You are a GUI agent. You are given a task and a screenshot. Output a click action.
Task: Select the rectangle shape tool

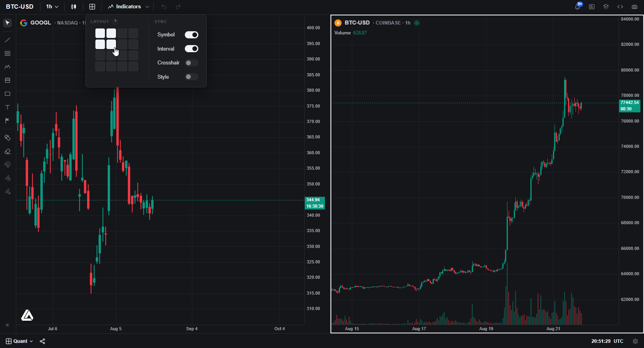point(8,94)
